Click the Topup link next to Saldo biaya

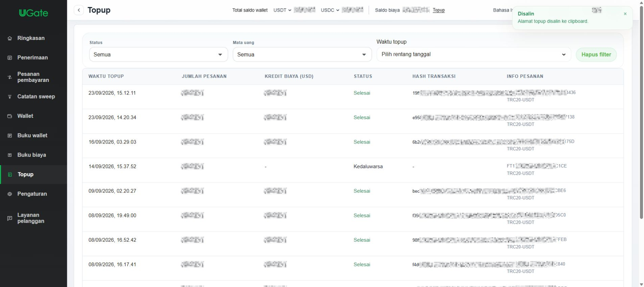pyautogui.click(x=438, y=10)
